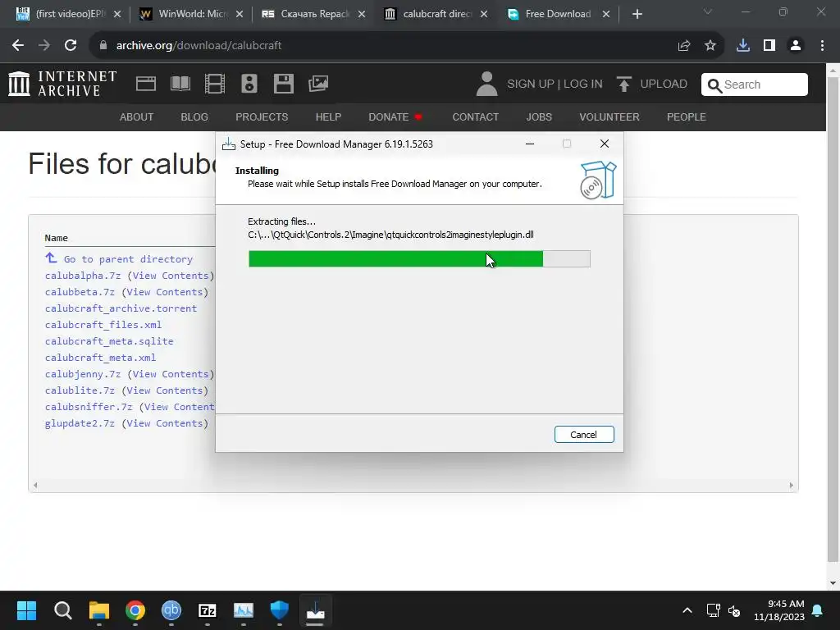Screen dimensions: 840x630
Task: Download calubbeta.7z file
Action: 80,292
